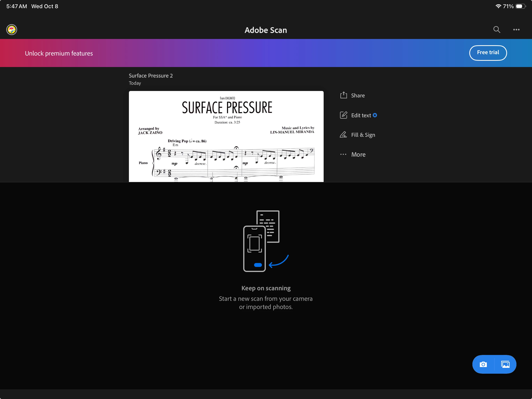Choose the Share menu label
Screen dimensions: 532x399
click(x=358, y=95)
